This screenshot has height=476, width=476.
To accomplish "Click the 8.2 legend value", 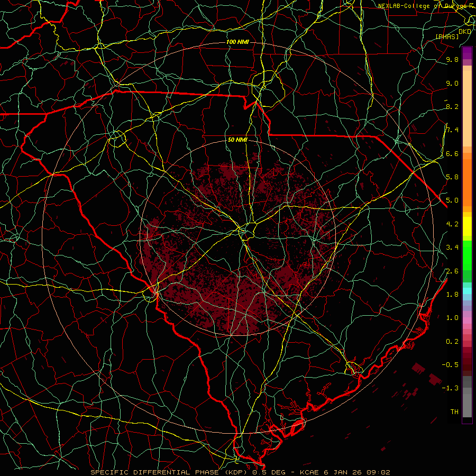I will [452, 106].
